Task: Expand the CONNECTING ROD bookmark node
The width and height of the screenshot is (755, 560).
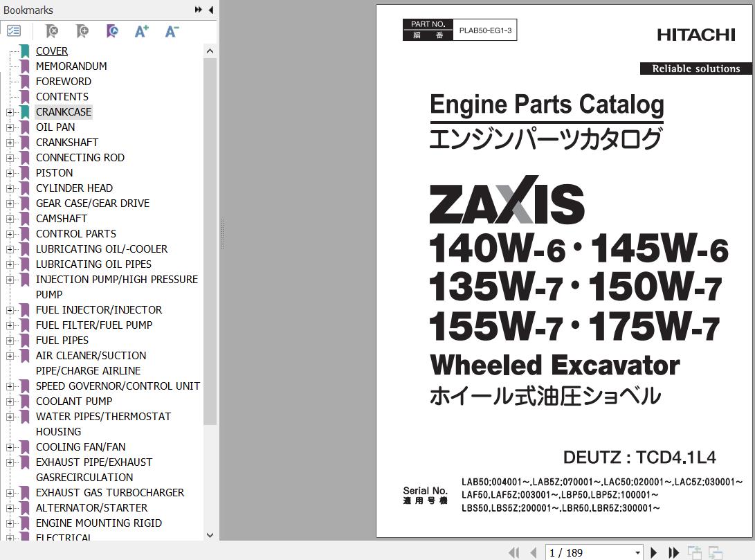Action: [10, 158]
